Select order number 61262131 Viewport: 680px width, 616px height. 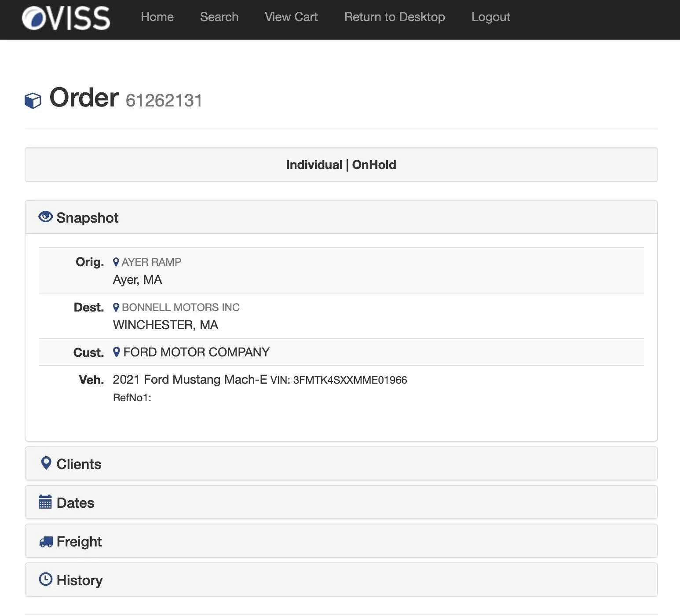click(164, 100)
